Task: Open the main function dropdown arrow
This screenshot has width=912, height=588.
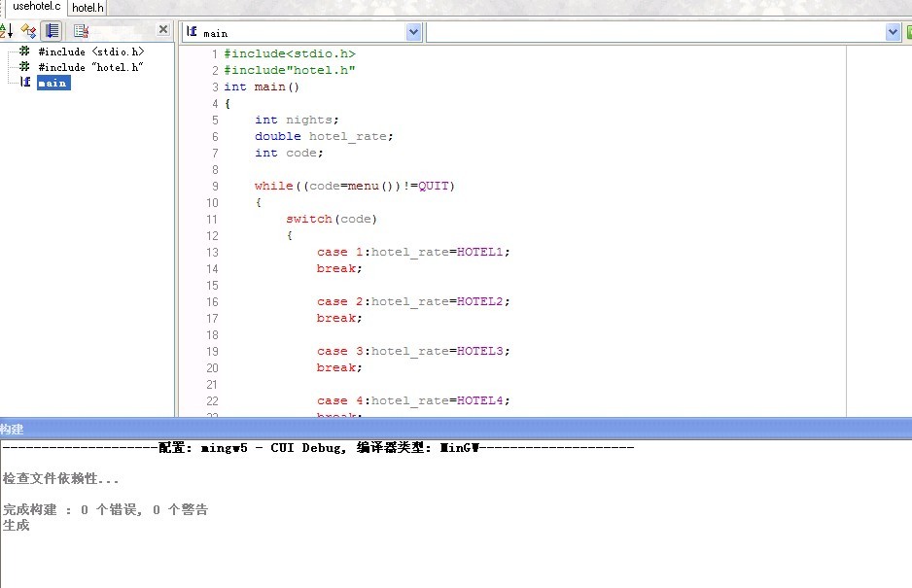Action: pyautogui.click(x=413, y=32)
